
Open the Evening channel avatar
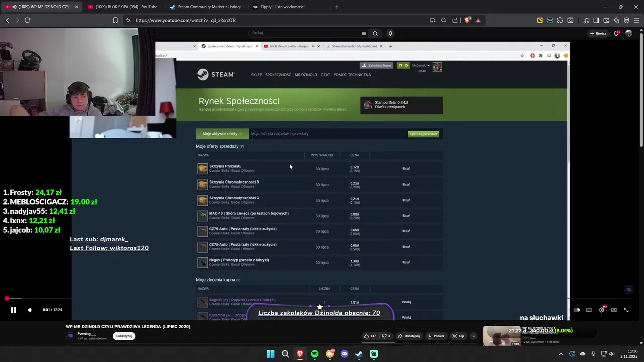point(70,336)
